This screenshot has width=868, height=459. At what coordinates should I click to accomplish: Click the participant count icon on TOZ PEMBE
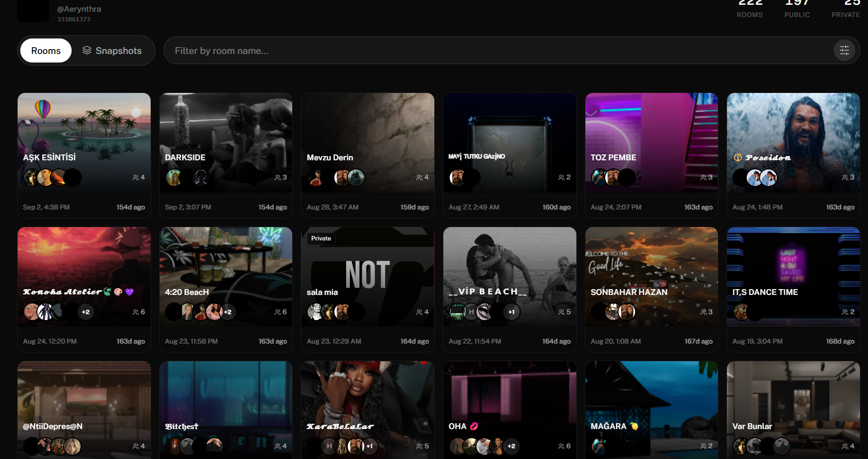[703, 177]
